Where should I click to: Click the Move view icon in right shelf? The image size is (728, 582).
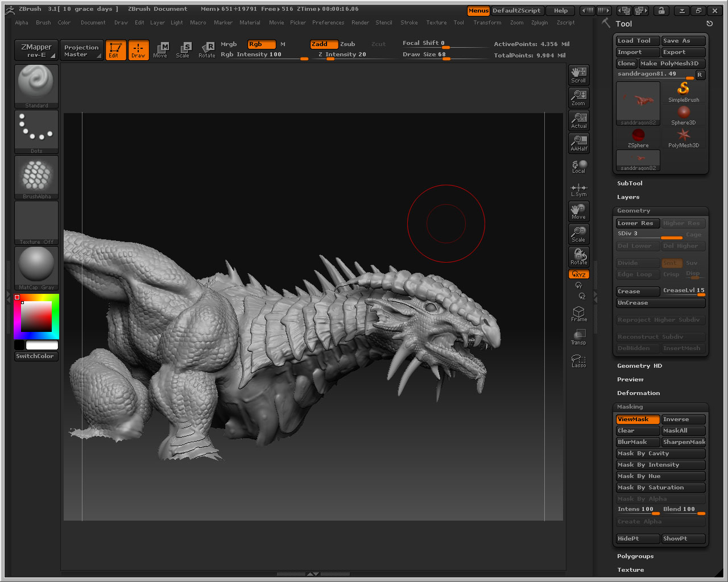click(x=578, y=211)
